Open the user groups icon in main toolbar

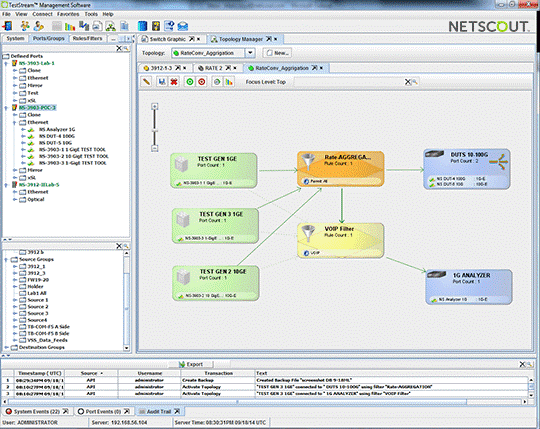pos(25,26)
